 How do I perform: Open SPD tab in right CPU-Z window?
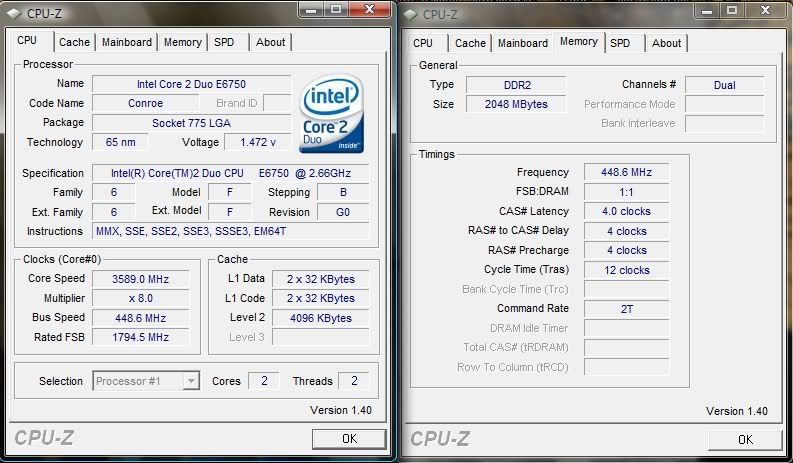620,44
